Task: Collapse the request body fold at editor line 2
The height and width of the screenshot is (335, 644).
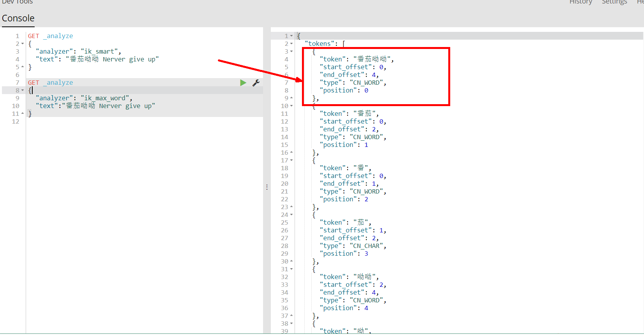Action: (x=23, y=44)
